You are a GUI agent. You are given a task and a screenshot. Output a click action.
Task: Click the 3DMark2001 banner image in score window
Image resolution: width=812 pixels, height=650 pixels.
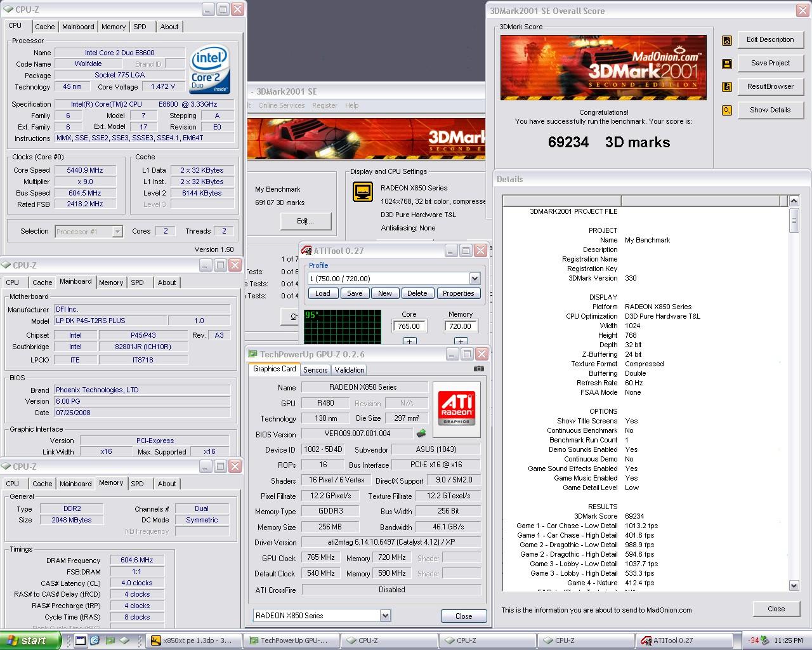[x=603, y=67]
